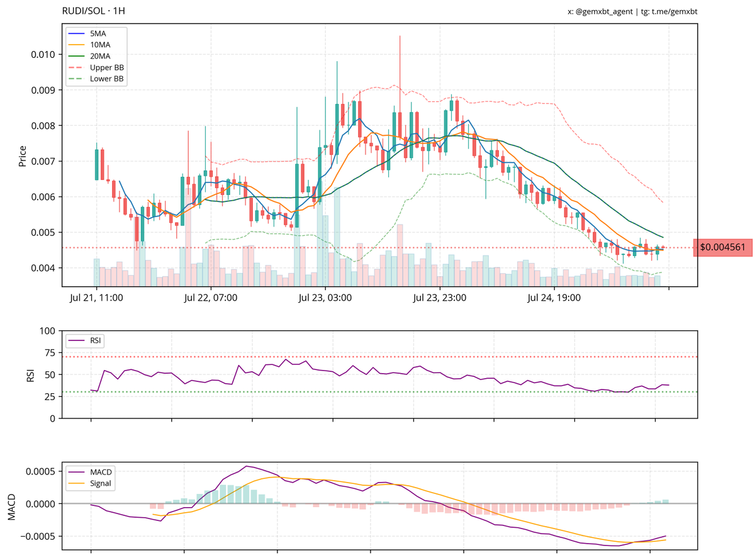
Task: Click the MACD y-axis label
Action: coord(11,507)
